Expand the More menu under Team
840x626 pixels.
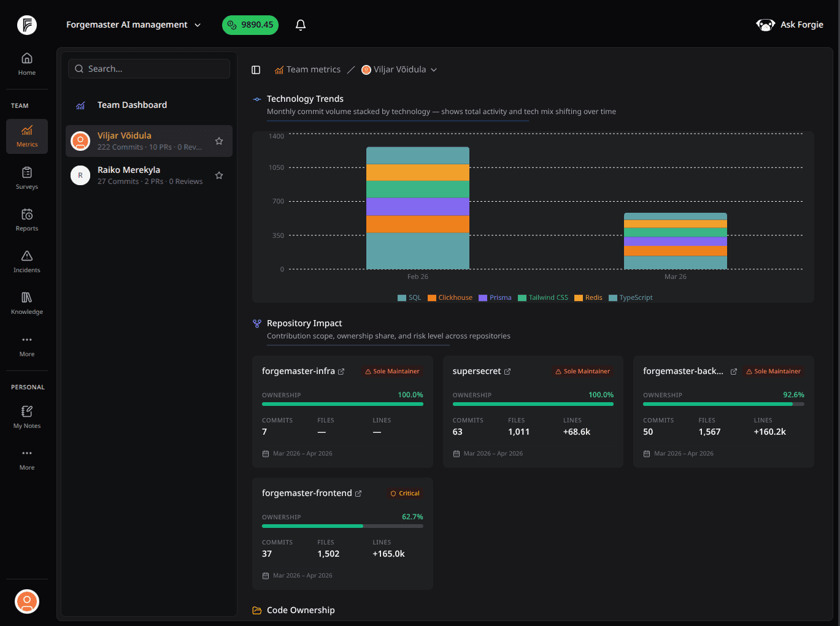tap(26, 345)
